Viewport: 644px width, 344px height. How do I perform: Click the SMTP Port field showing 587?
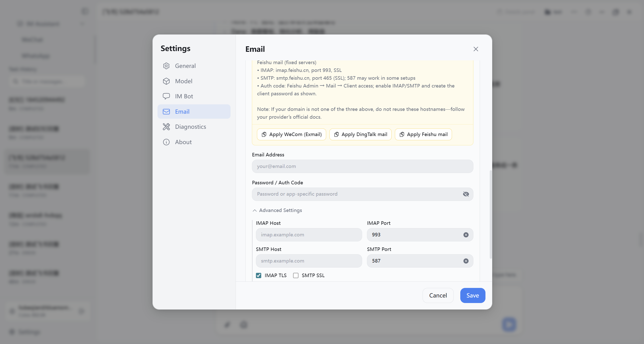420,261
